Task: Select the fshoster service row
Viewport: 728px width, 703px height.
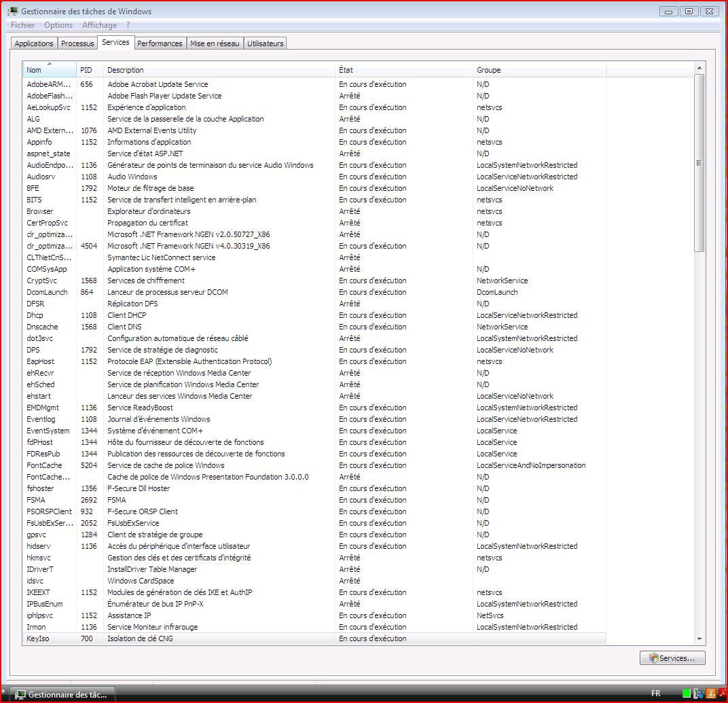Action: coord(314,488)
